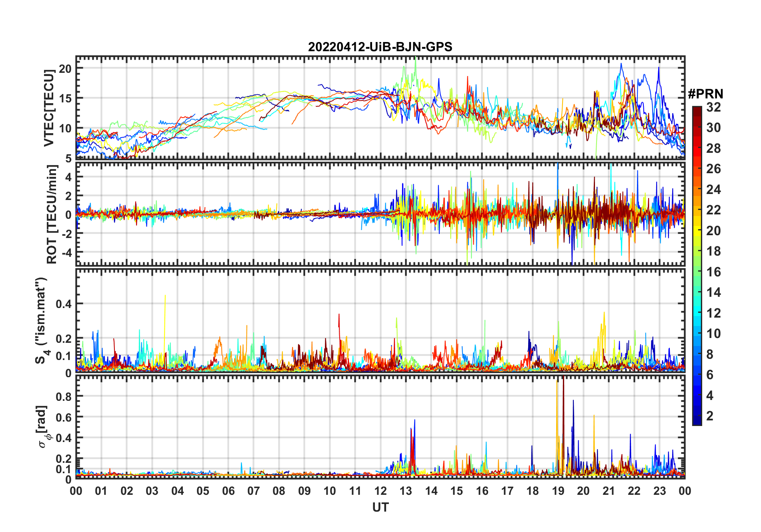Click hour 06 on the UT axis
Image resolution: width=761 pixels, height=532 pixels.
(x=228, y=491)
